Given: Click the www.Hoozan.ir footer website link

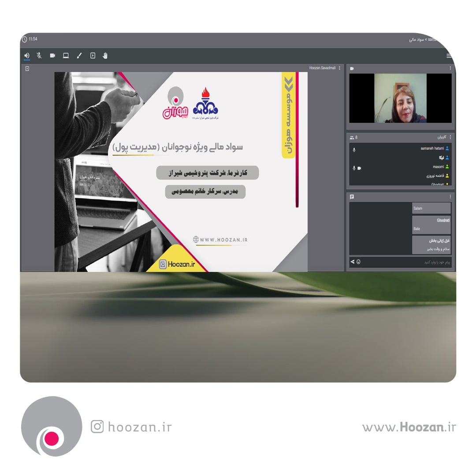Looking at the screenshot, I should [409, 427].
